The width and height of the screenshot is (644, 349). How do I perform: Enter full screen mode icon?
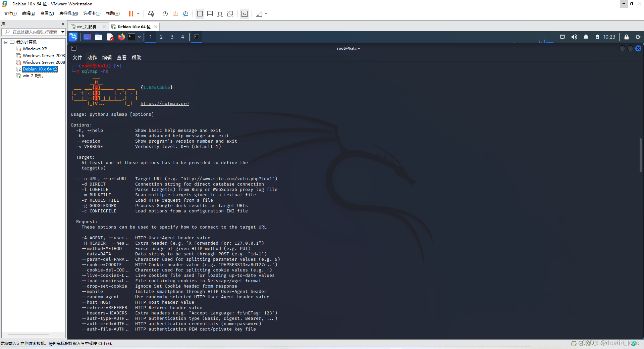tap(220, 14)
